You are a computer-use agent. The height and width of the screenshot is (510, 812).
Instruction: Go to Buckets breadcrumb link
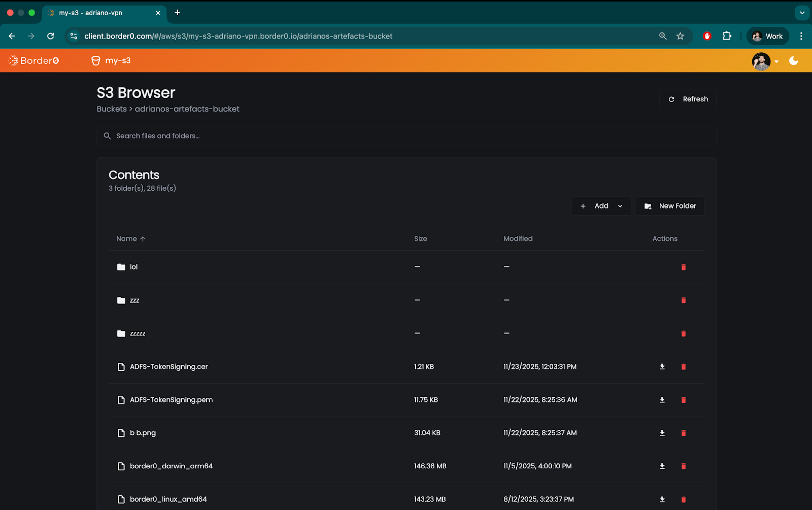click(x=112, y=109)
